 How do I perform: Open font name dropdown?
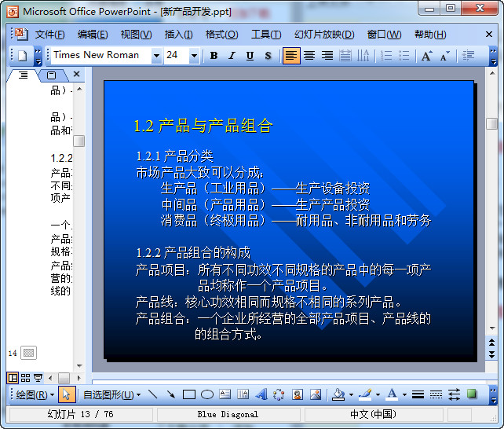pos(156,56)
